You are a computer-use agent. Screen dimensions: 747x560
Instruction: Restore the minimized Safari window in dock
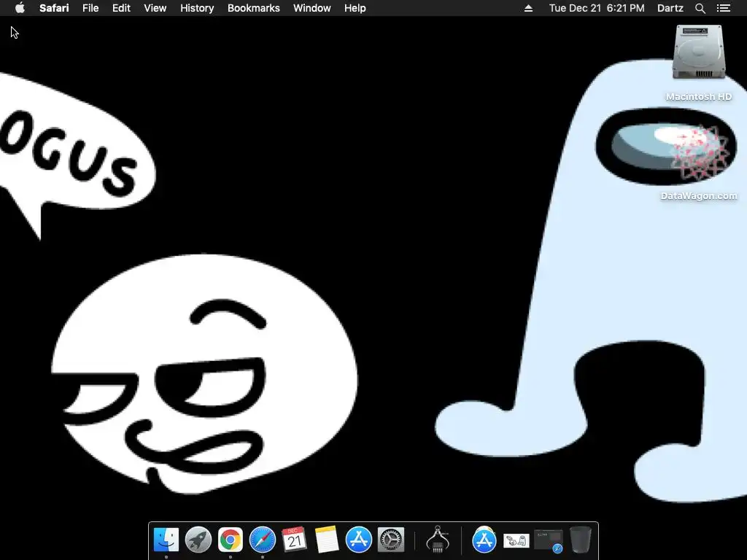[549, 540]
